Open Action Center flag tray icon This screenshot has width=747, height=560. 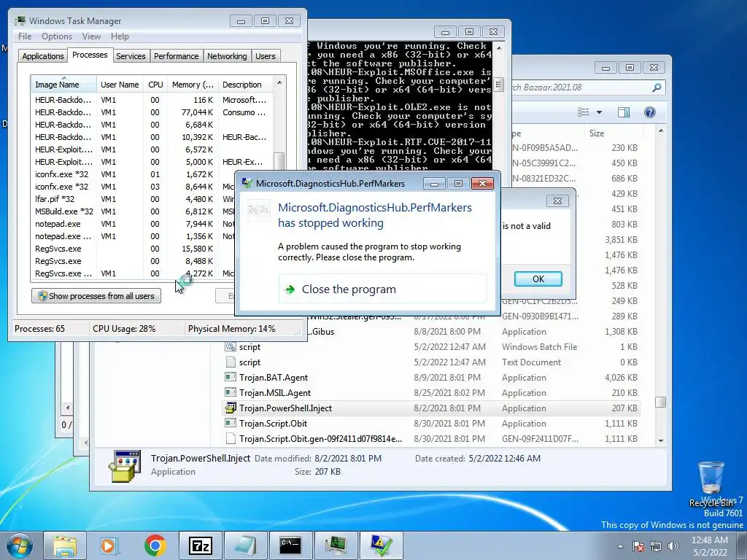coord(638,546)
